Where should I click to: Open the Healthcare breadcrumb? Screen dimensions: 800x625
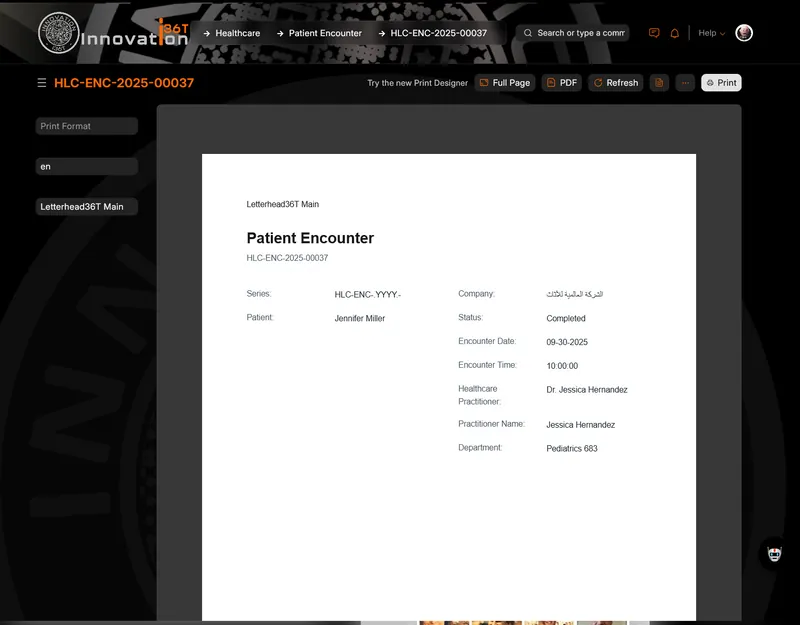[238, 33]
